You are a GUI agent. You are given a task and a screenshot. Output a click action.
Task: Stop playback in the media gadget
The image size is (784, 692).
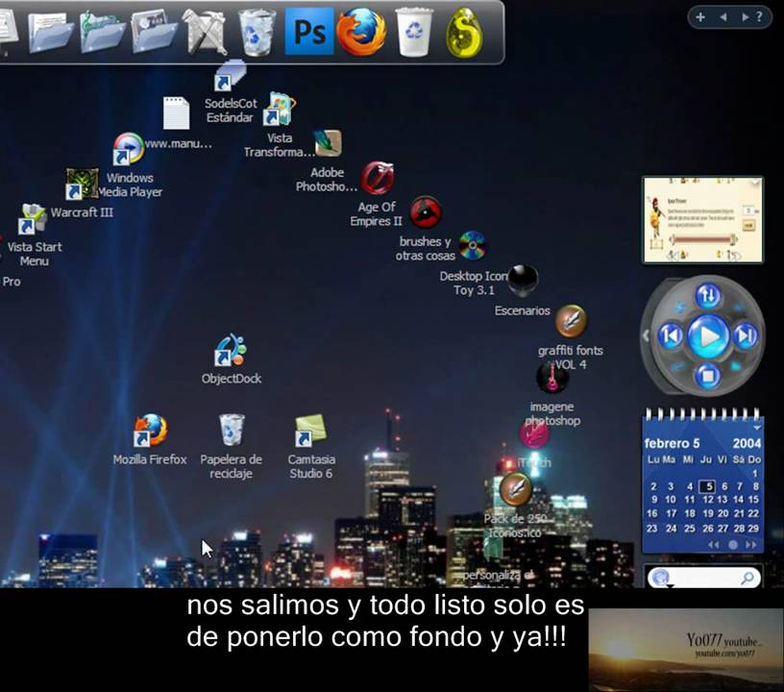tap(707, 376)
